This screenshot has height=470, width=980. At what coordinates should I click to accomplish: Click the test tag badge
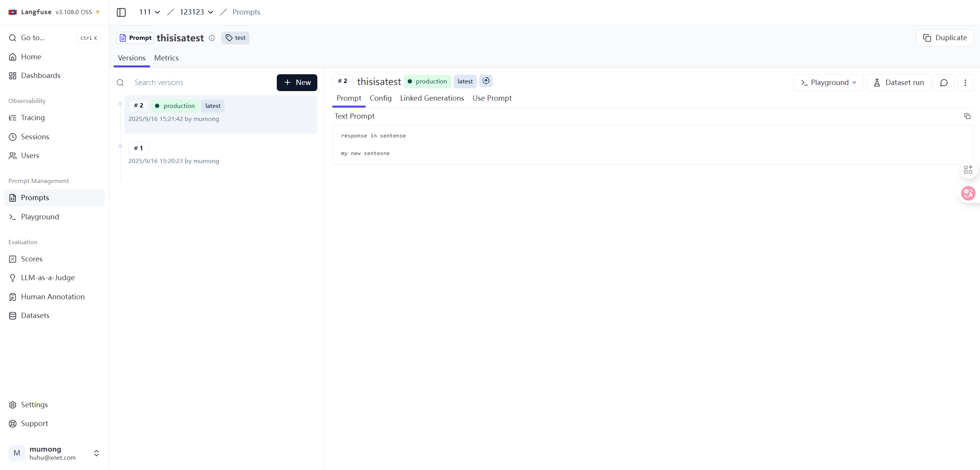(235, 38)
